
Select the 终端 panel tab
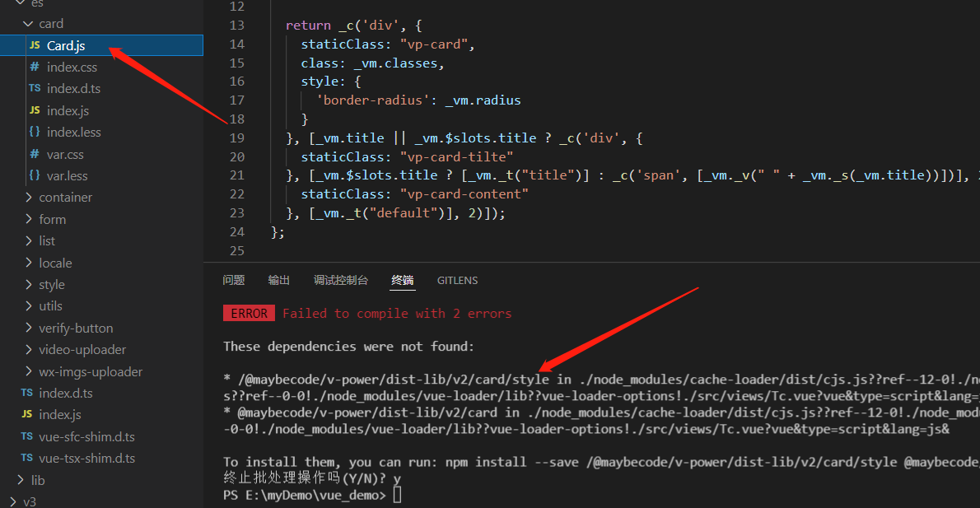pos(403,281)
